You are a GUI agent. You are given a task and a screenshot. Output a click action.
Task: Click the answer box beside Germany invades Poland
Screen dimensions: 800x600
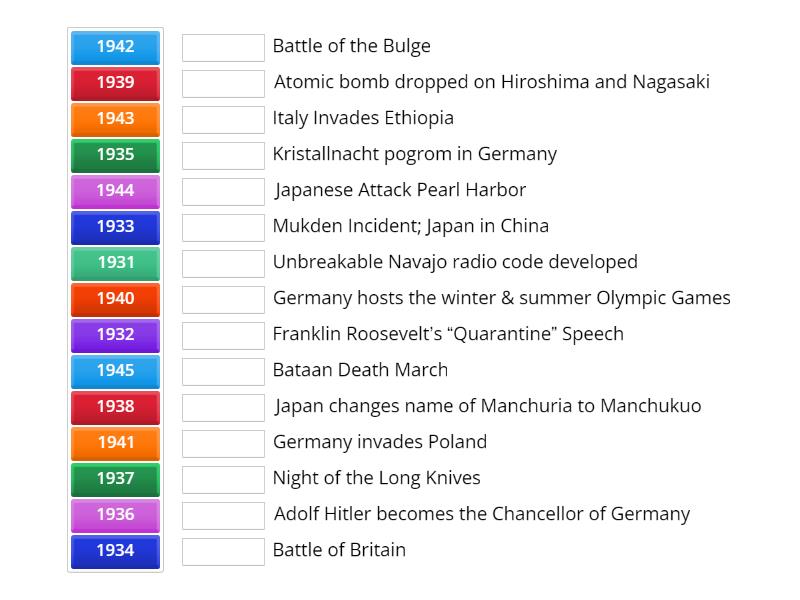(223, 442)
